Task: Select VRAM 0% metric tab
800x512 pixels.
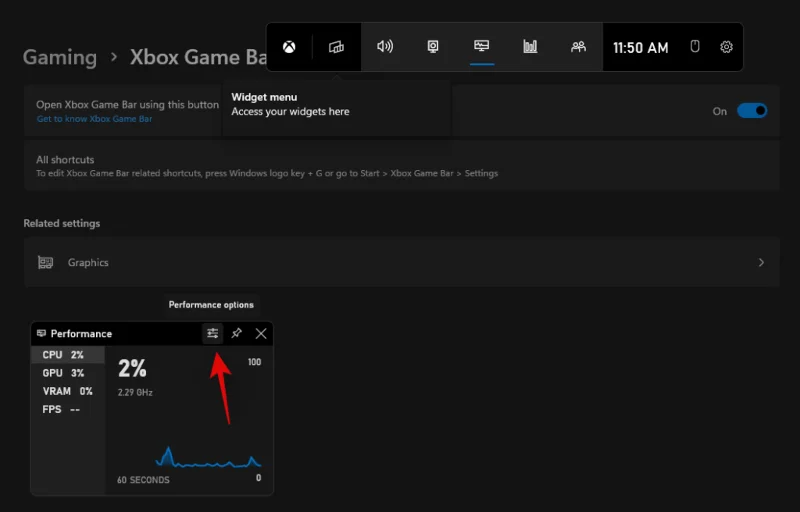Action: 68,392
